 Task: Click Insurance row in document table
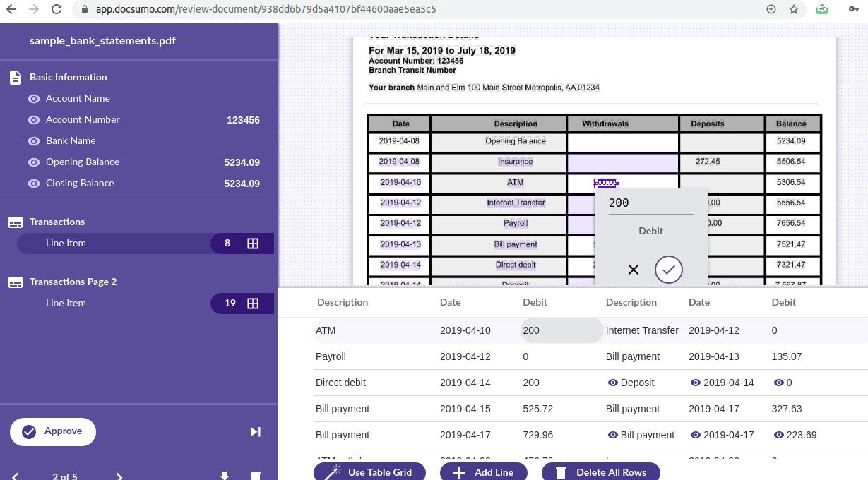(594, 162)
